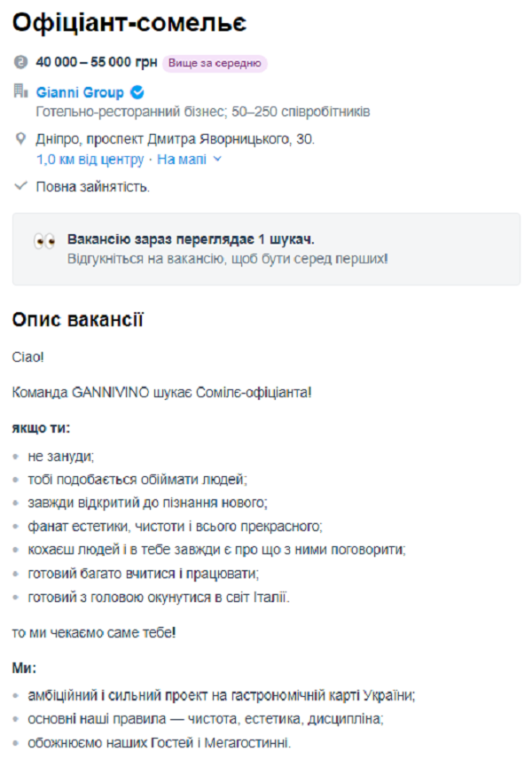Click the "Опис вакансії" section heading

pos(78,318)
